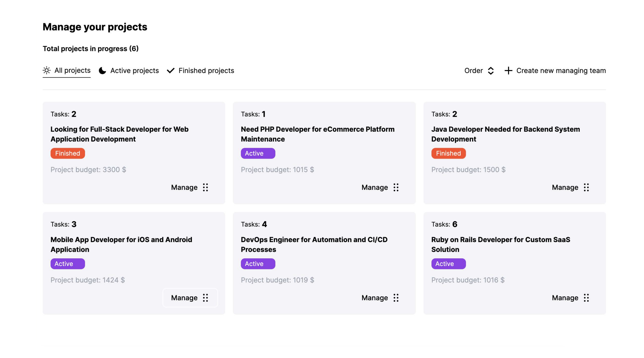Viewport: 644px width, 358px height.
Task: Switch to the All projects tab
Action: point(66,70)
